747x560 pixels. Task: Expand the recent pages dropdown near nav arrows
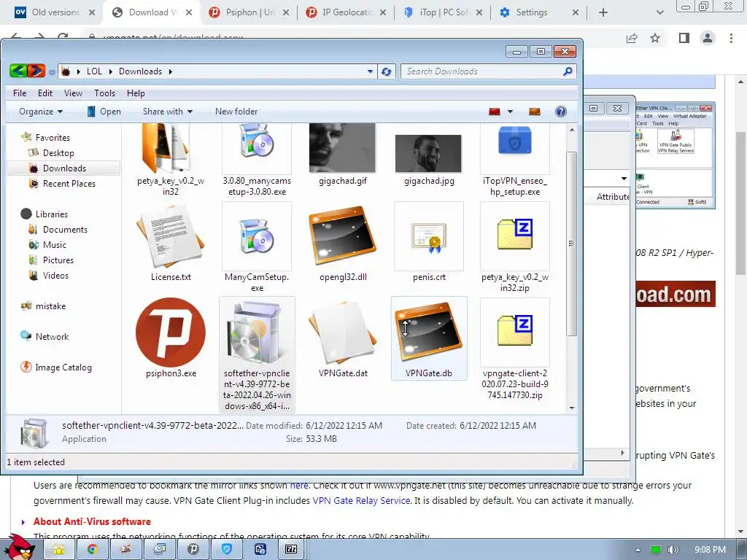pos(52,72)
